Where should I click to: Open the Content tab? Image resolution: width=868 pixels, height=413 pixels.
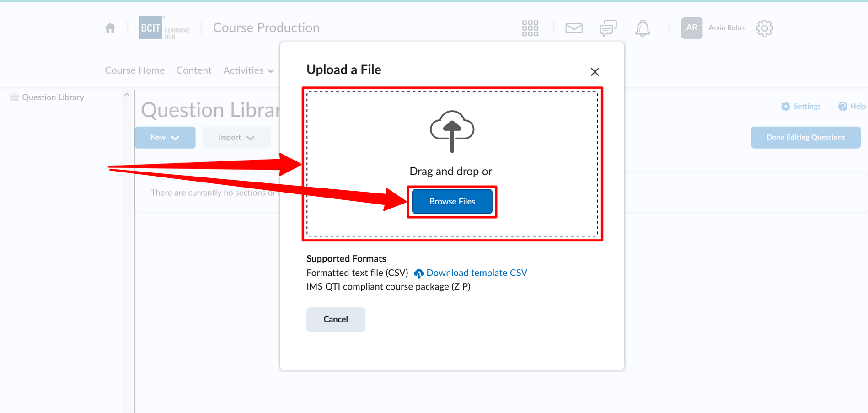click(x=194, y=70)
